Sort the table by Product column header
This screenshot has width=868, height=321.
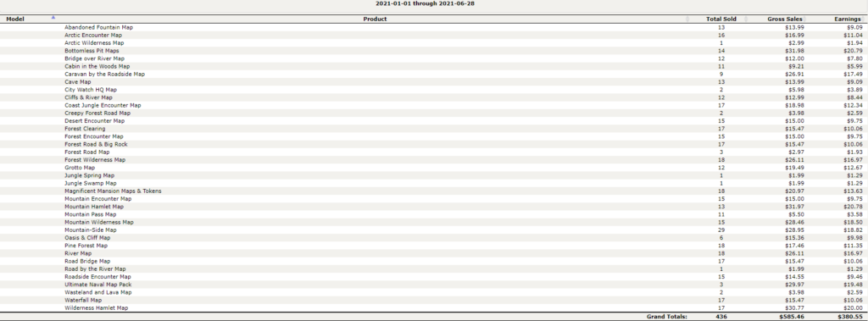tap(375, 19)
